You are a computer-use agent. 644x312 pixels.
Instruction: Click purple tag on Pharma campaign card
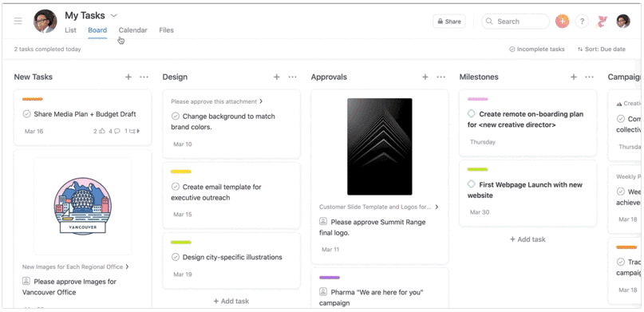330,278
